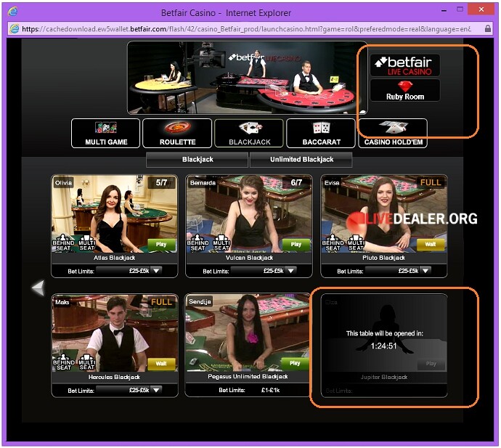Go to previous tables with left arrow
Image resolution: width=501 pixels, height=448 pixels.
(x=38, y=288)
